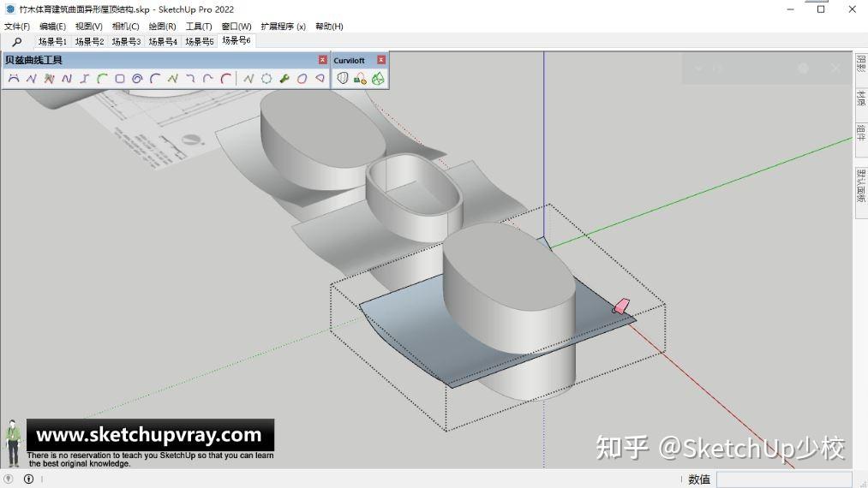Viewport: 868px width, 488px height.
Task: Switch to scene tab 场景号1
Action: pos(52,41)
